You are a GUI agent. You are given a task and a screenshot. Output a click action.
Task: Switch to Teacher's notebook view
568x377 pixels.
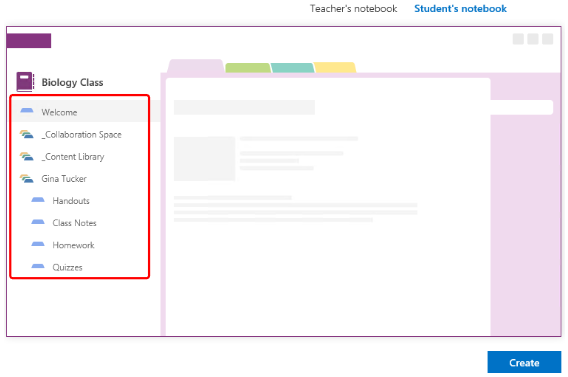click(x=353, y=8)
